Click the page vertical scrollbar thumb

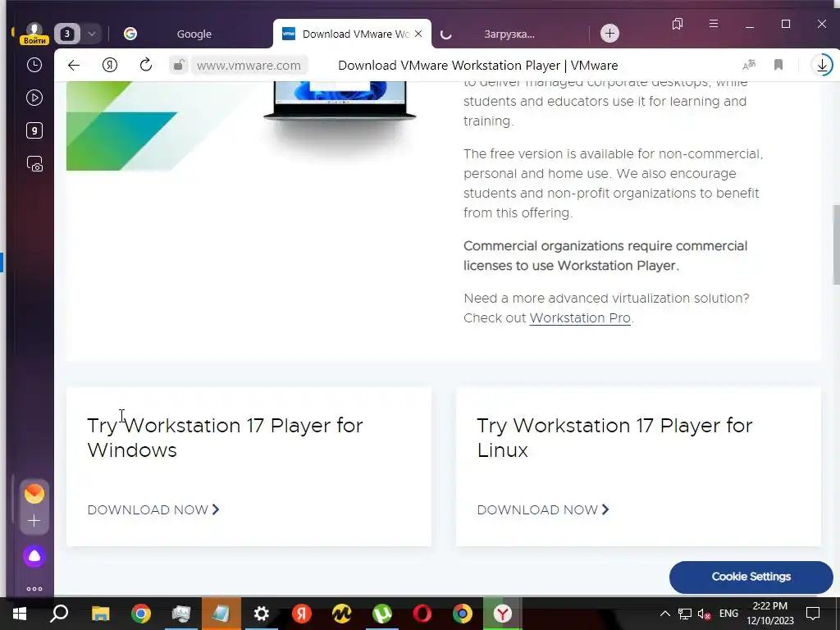point(836,244)
